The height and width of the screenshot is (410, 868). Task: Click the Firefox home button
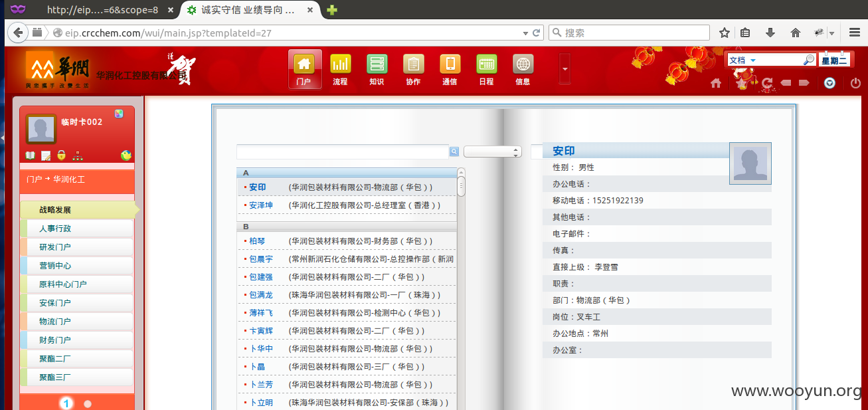[x=795, y=33]
